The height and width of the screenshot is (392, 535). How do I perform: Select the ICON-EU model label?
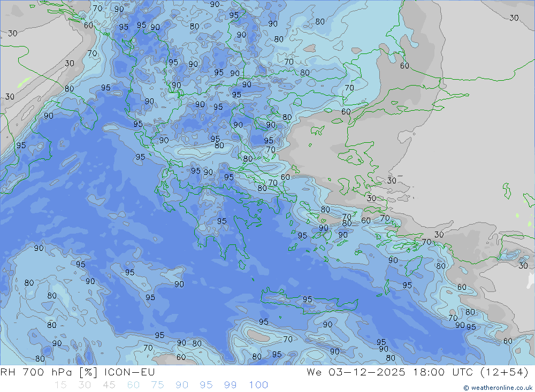coord(129,372)
